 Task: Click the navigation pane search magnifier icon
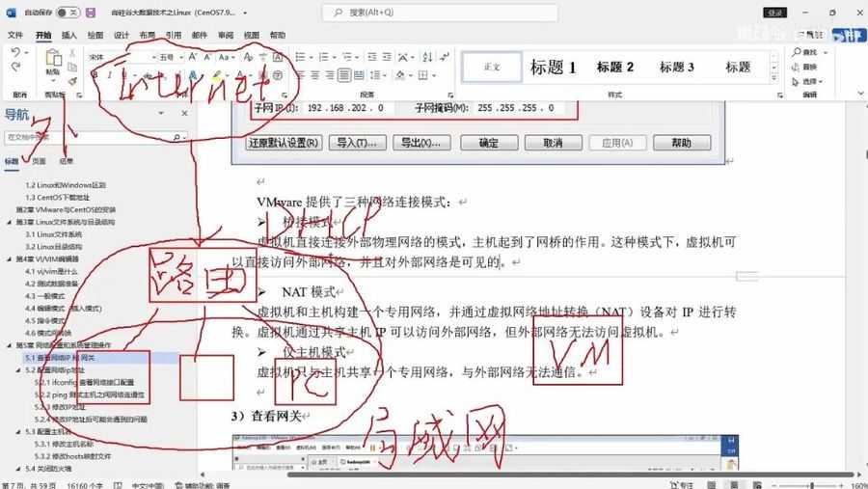click(x=176, y=137)
